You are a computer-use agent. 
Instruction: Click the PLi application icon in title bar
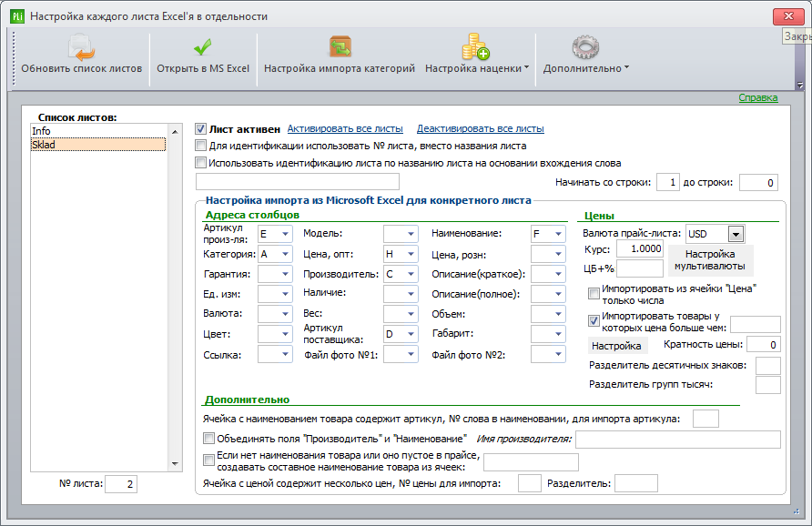pyautogui.click(x=17, y=16)
